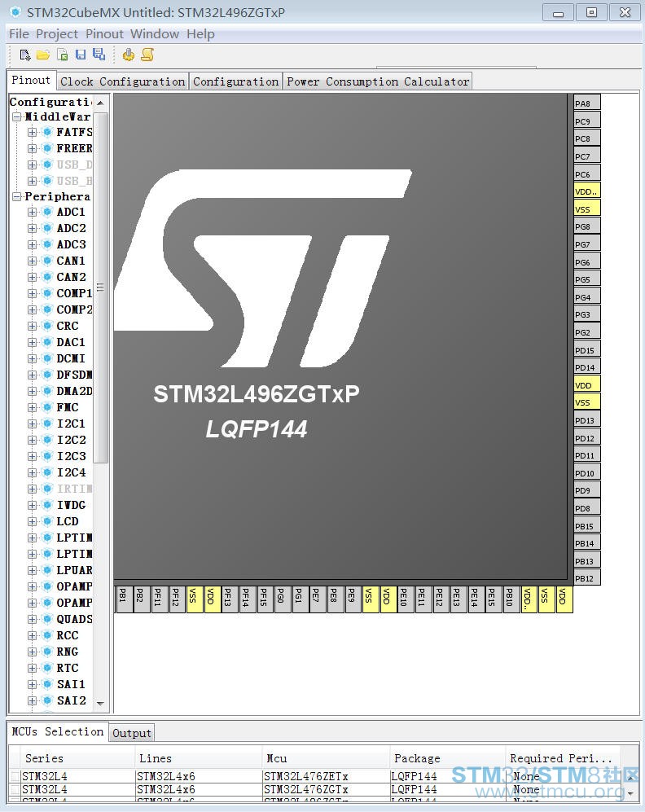This screenshot has height=812, width=645.
Task: Expand the I2C4 tree node
Action: pyautogui.click(x=32, y=472)
